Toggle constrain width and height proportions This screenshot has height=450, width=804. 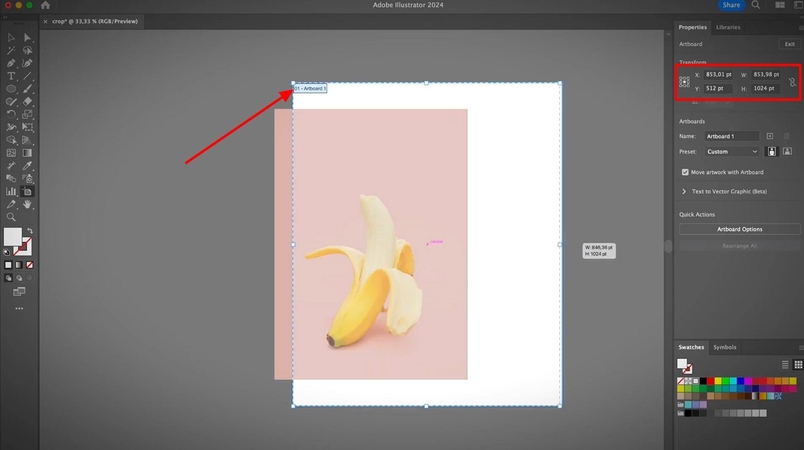[792, 82]
